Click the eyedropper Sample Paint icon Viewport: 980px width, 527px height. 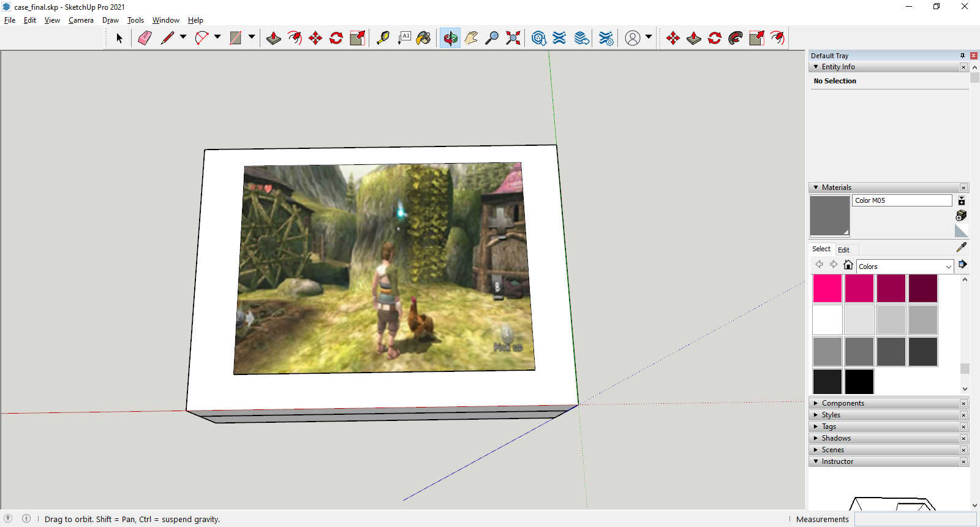point(962,247)
